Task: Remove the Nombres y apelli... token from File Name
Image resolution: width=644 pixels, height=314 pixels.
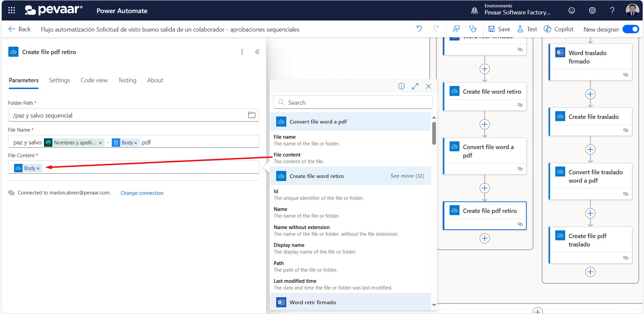Action: coord(100,143)
